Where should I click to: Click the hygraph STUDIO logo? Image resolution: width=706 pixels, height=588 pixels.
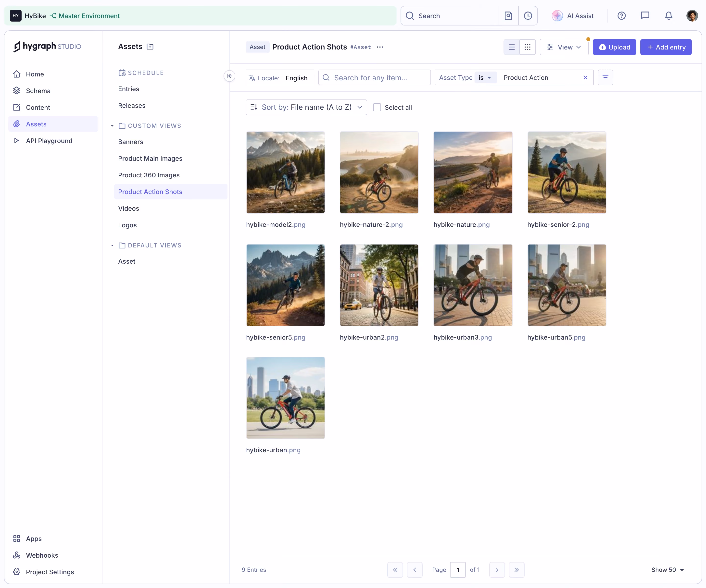pyautogui.click(x=47, y=46)
